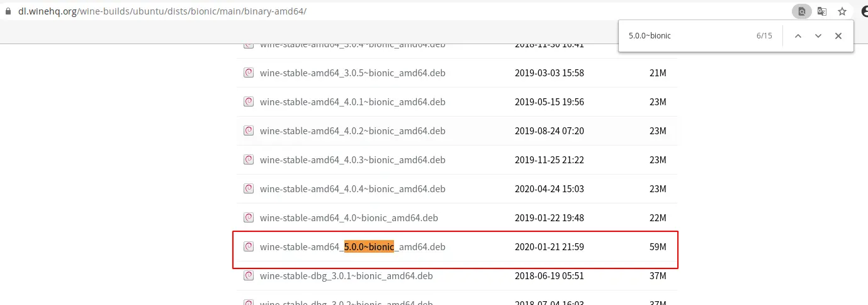This screenshot has width=868, height=305.
Task: Open the profile account icon
Action: [864, 11]
